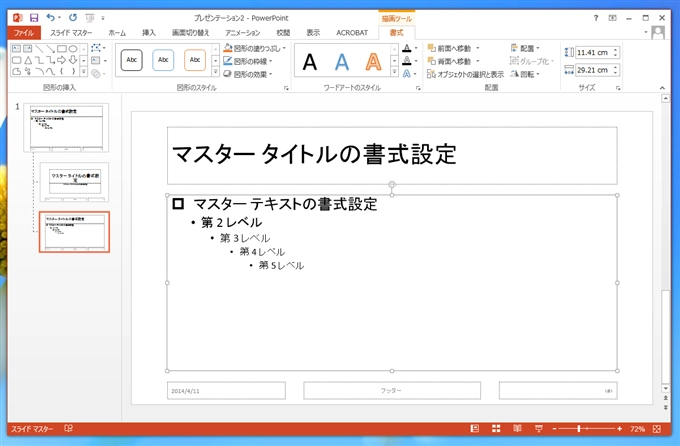The width and height of the screenshot is (680, 446).
Task: Select the Down Arrow block shape
Action: pos(73,60)
